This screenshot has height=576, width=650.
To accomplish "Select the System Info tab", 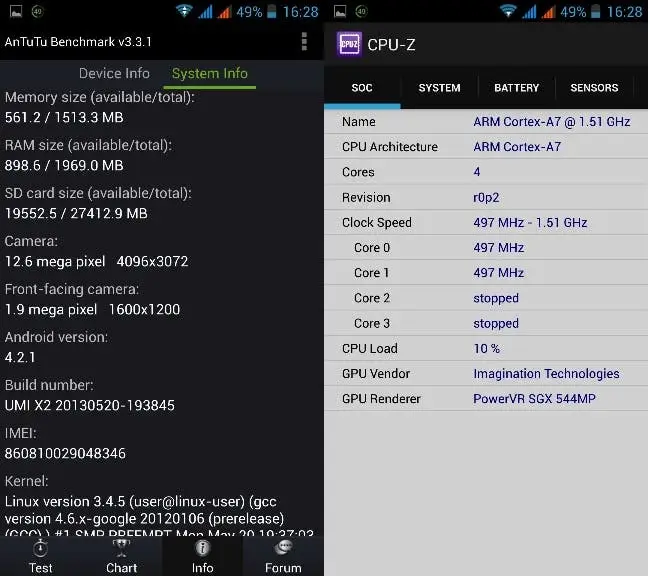I will (210, 73).
